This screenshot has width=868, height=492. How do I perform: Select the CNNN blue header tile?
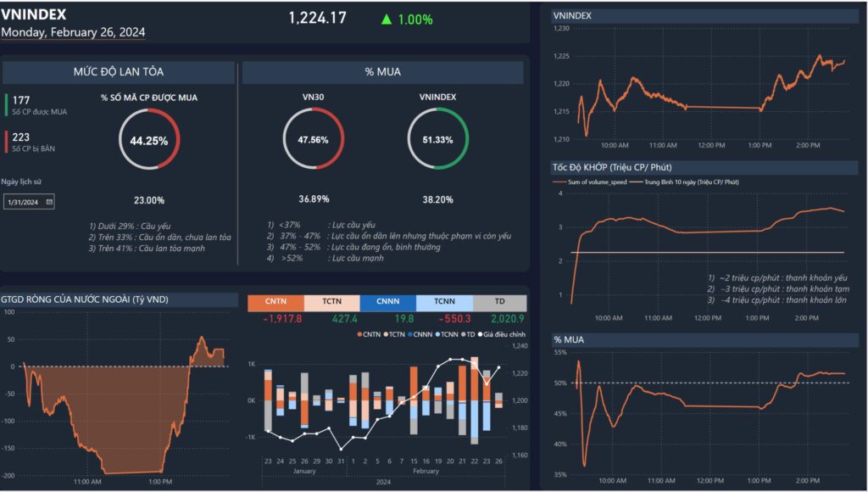tap(387, 303)
